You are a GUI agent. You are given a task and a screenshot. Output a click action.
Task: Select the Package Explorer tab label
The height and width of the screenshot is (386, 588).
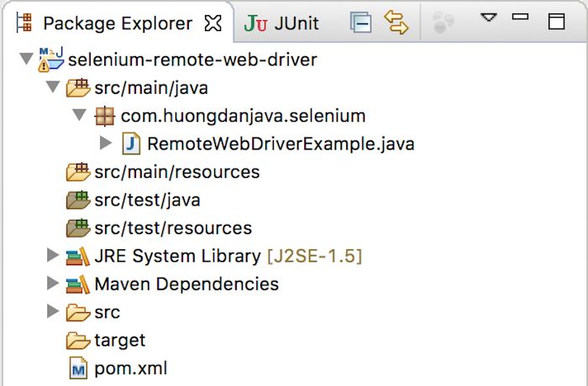(x=118, y=23)
